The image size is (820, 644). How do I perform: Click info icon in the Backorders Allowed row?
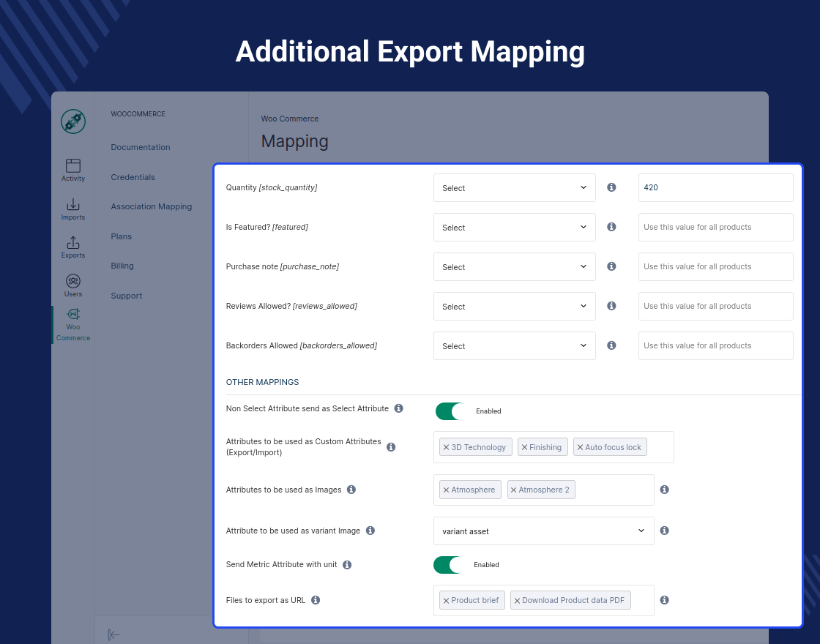[x=611, y=345]
